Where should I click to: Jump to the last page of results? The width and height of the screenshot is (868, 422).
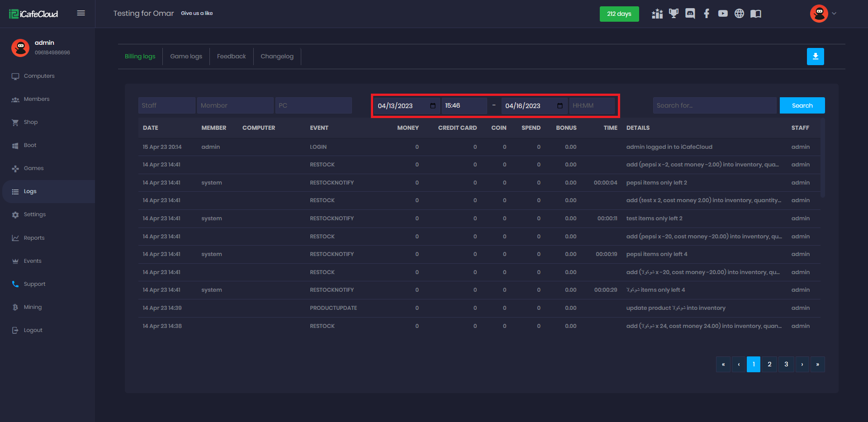point(817,364)
